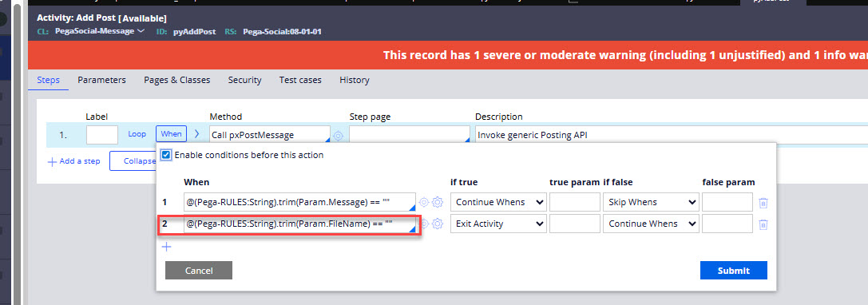Click false param field in row 1
The width and height of the screenshot is (868, 305).
point(727,202)
